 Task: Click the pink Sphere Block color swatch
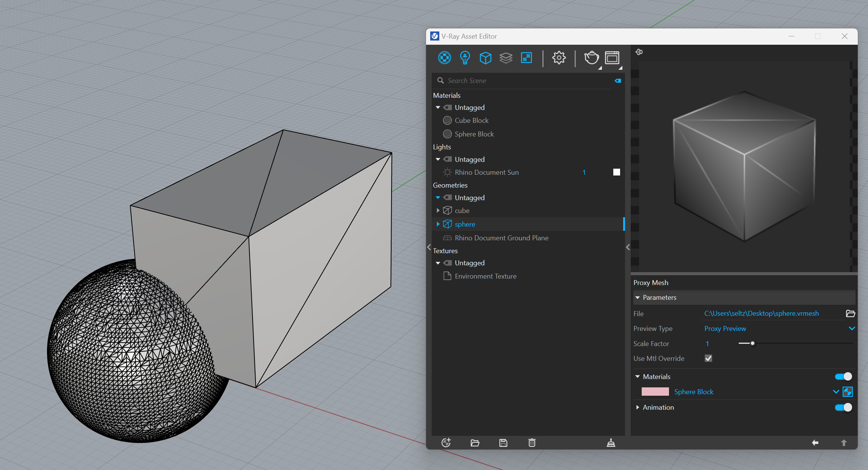pyautogui.click(x=655, y=392)
